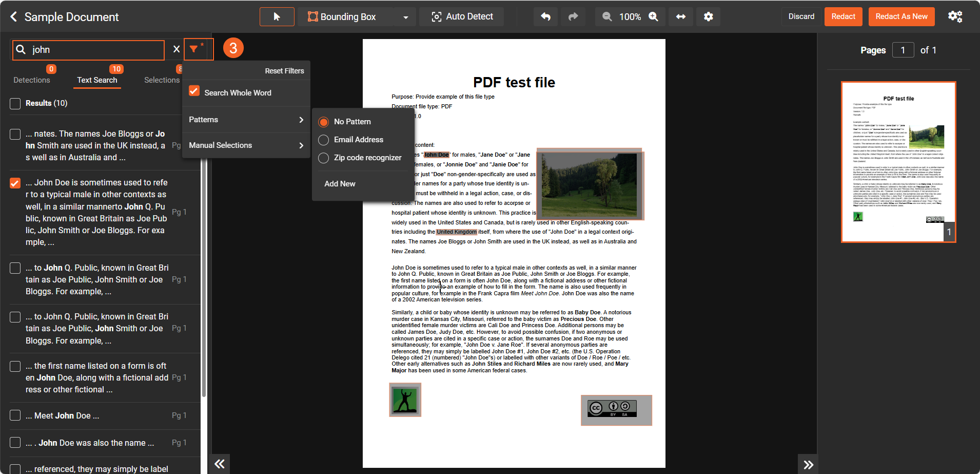Select the page 1 thumbnail

[898, 162]
